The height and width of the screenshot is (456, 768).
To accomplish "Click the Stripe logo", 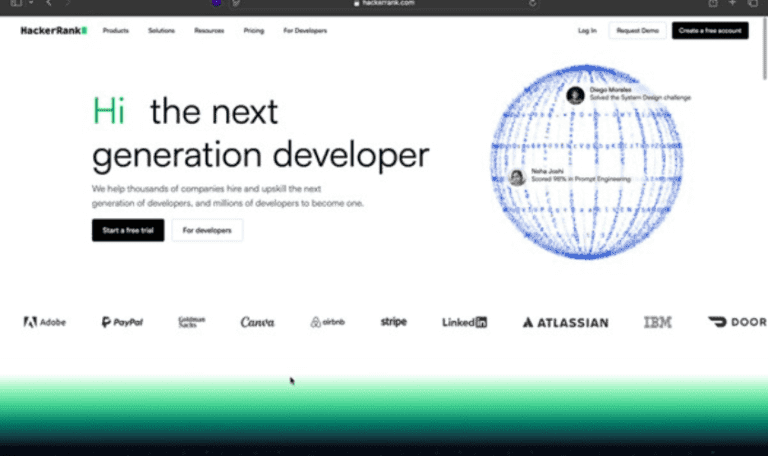I will pos(394,322).
